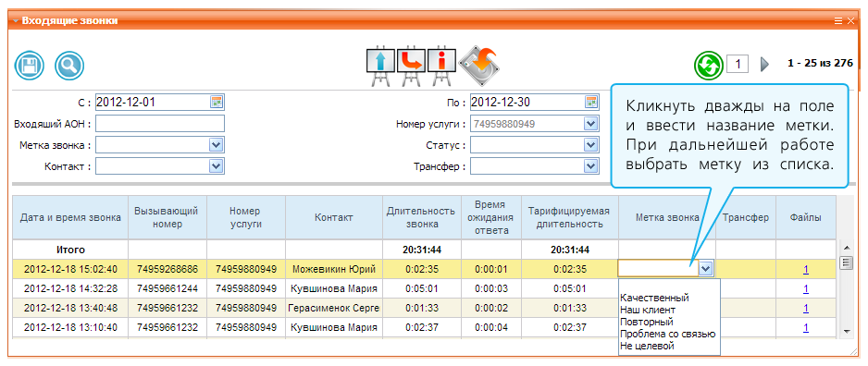This screenshot has height=366, width=868.
Task: Click the Контакт column header
Action: pyautogui.click(x=334, y=217)
